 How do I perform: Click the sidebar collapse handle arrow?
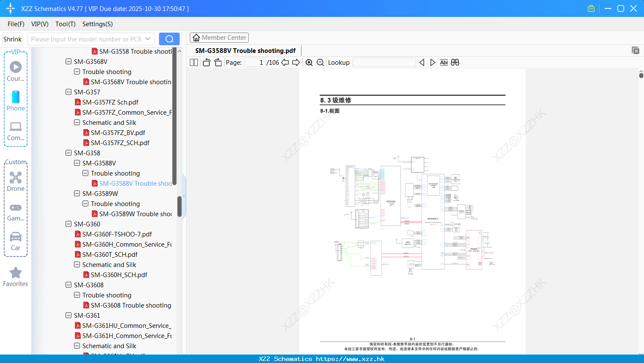(x=184, y=195)
